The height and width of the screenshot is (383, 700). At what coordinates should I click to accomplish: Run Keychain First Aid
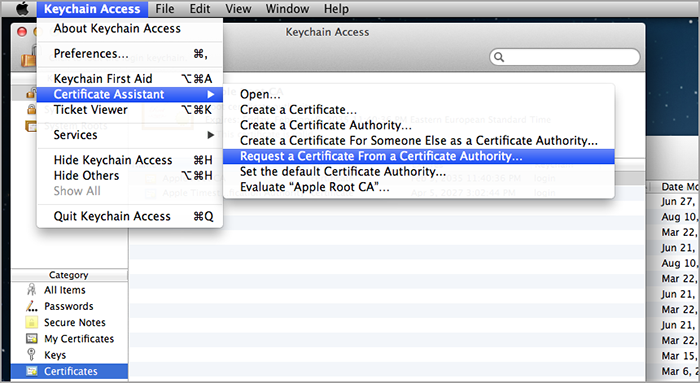click(x=130, y=79)
